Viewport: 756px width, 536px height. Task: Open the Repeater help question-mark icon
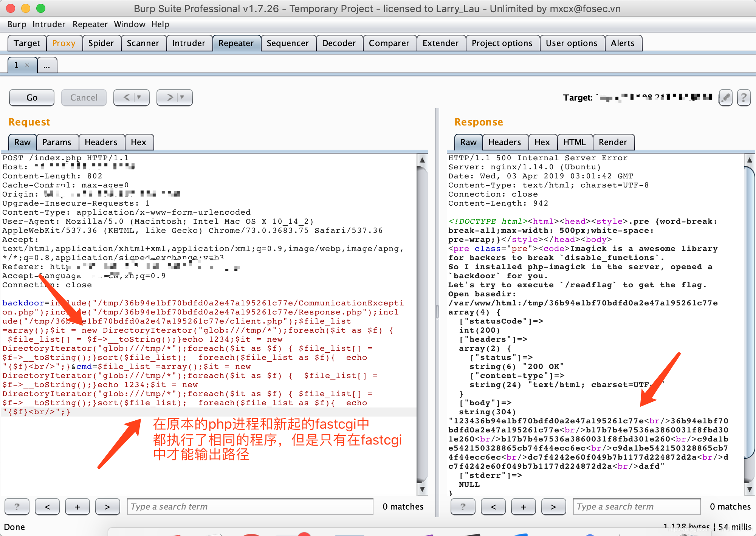(744, 98)
